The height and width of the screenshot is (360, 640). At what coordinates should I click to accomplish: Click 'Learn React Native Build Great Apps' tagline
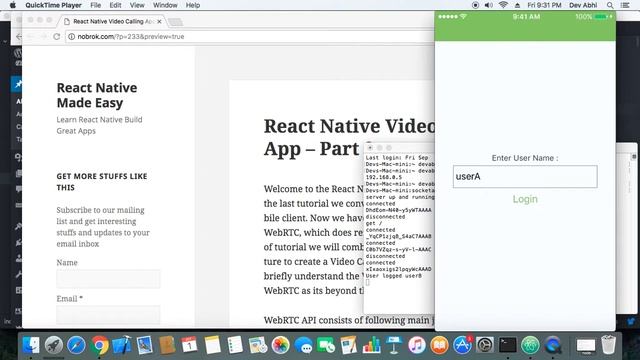[x=99, y=125]
